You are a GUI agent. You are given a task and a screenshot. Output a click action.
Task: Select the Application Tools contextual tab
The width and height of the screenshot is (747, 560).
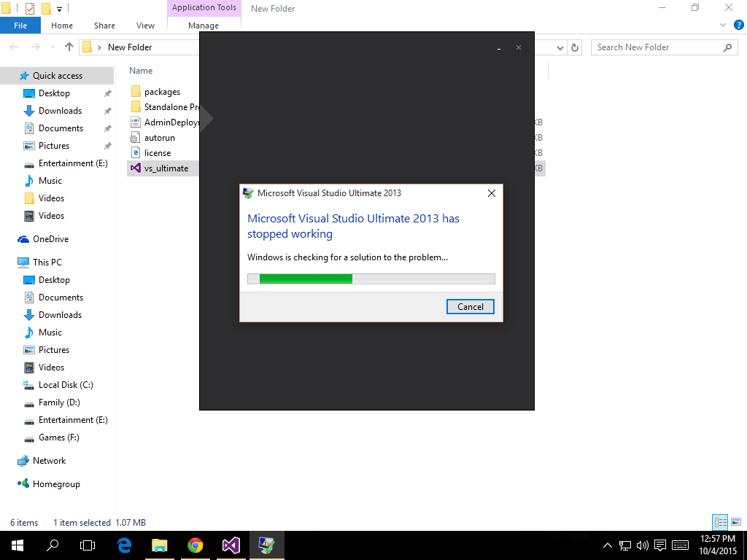tap(204, 7)
